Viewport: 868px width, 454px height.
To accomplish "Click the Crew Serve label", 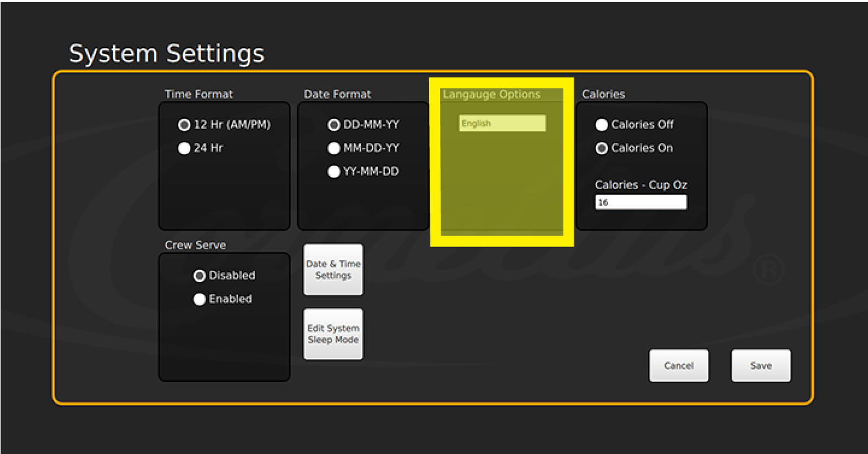I will [x=195, y=245].
